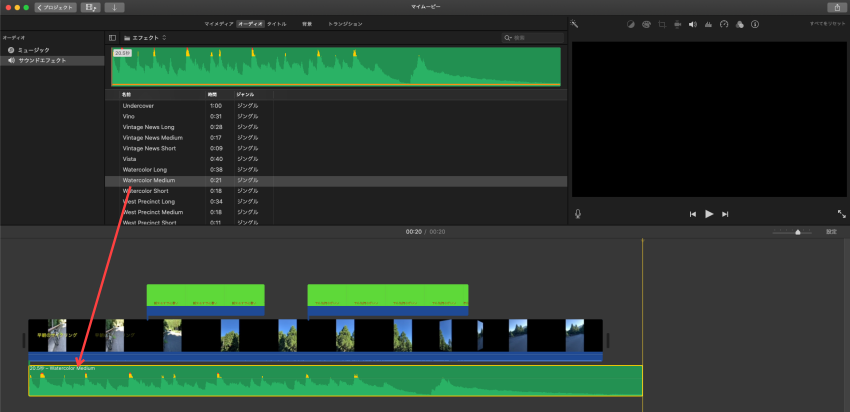Open the 設定 timeline settings popup
Image resolution: width=850 pixels, height=412 pixels.
831,231
